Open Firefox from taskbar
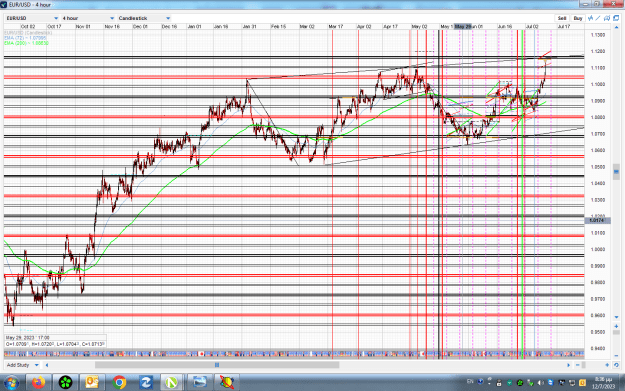The image size is (625, 391). click(38, 383)
